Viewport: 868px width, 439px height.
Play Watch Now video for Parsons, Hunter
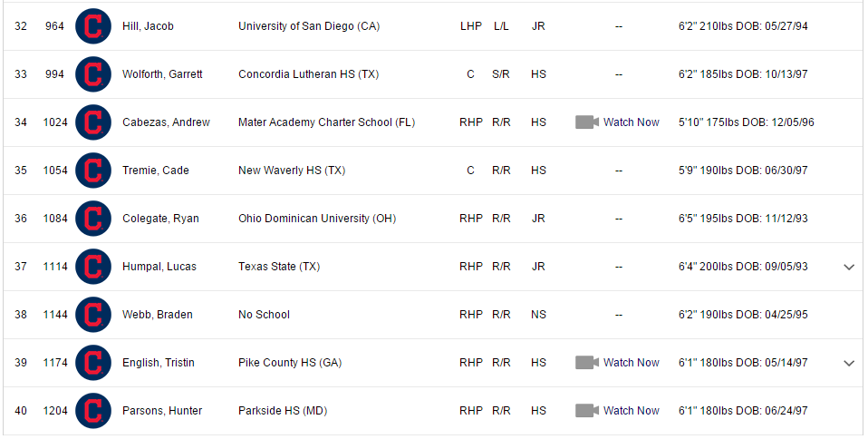tap(632, 411)
